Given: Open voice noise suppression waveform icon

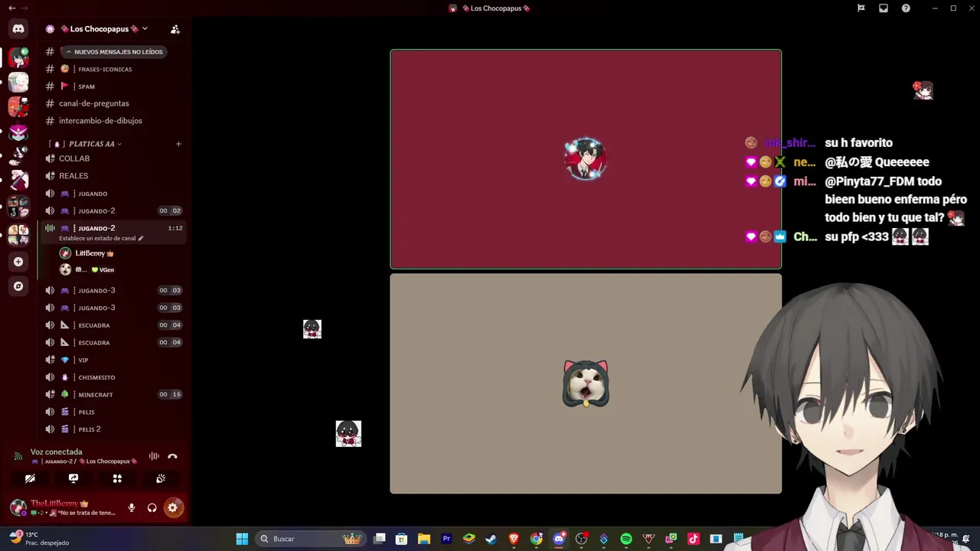Looking at the screenshot, I should (154, 456).
